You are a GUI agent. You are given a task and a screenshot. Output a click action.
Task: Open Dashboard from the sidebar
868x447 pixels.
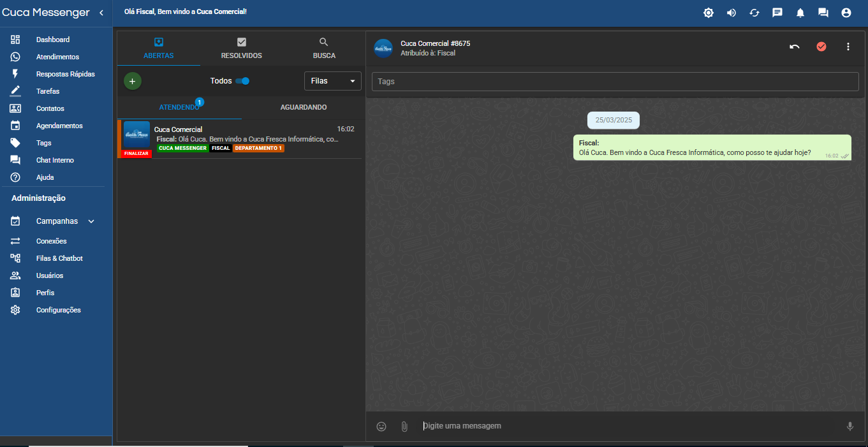(53, 40)
